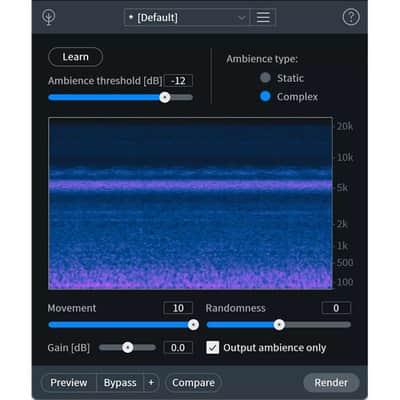Click the Movement slider handle
The height and width of the screenshot is (400, 400).
193,324
